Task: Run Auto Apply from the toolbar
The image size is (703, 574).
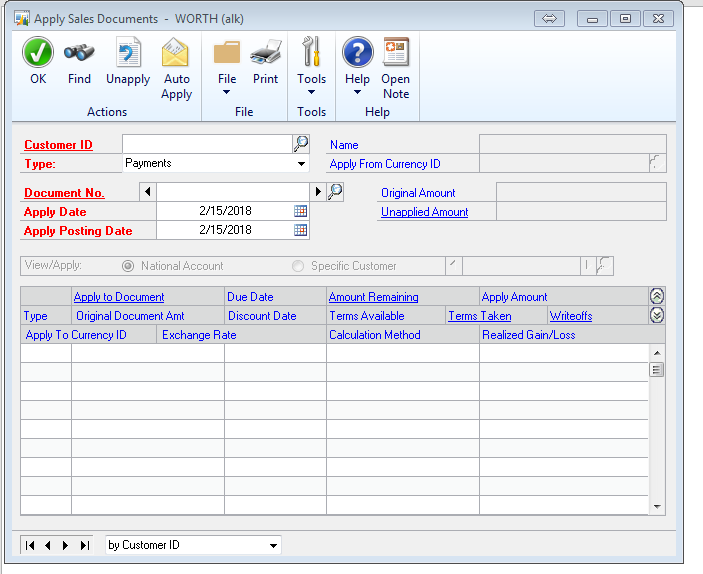Action: (176, 54)
